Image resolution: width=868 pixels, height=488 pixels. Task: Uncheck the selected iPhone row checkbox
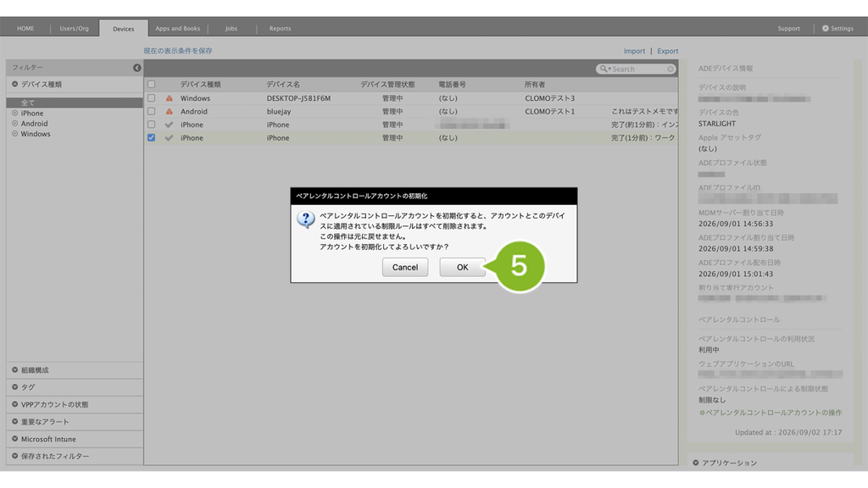pos(151,138)
